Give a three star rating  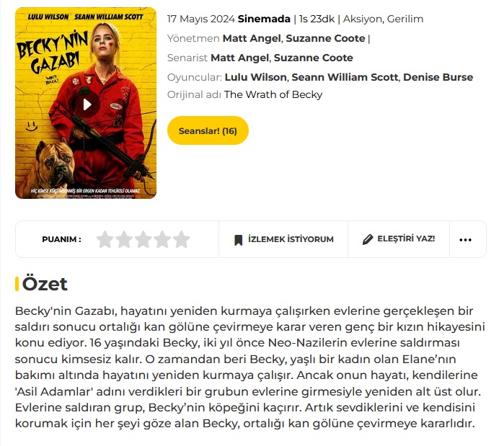pos(143,239)
